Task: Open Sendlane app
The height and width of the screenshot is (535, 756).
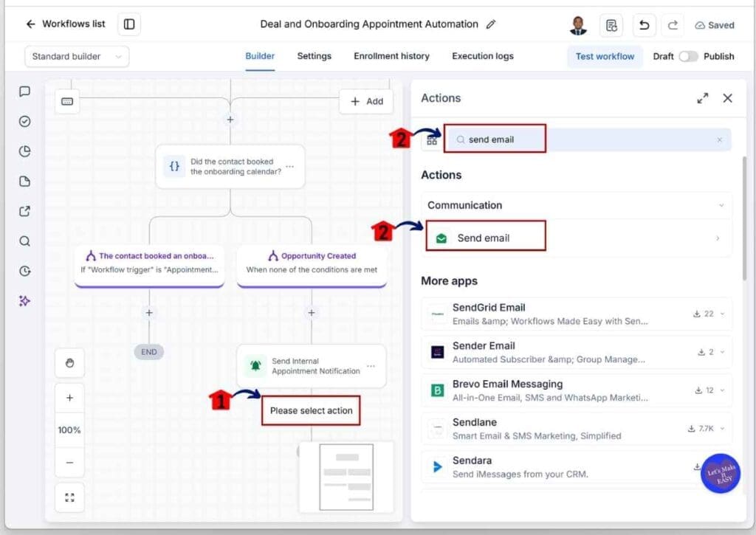Action: coord(577,429)
